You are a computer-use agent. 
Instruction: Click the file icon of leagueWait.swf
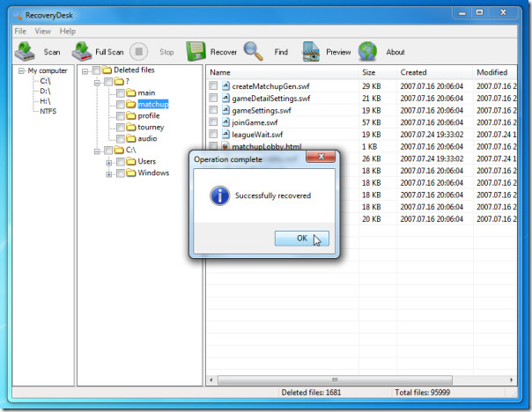pos(225,135)
